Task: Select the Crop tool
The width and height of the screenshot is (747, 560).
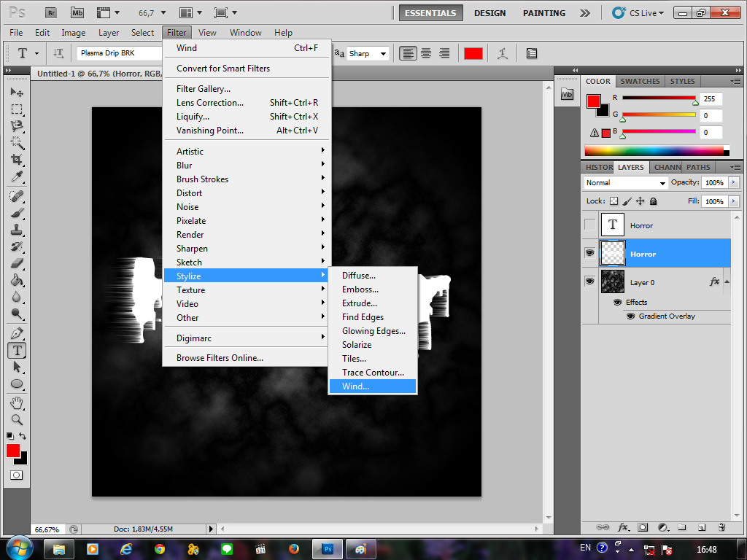Action: tap(17, 159)
